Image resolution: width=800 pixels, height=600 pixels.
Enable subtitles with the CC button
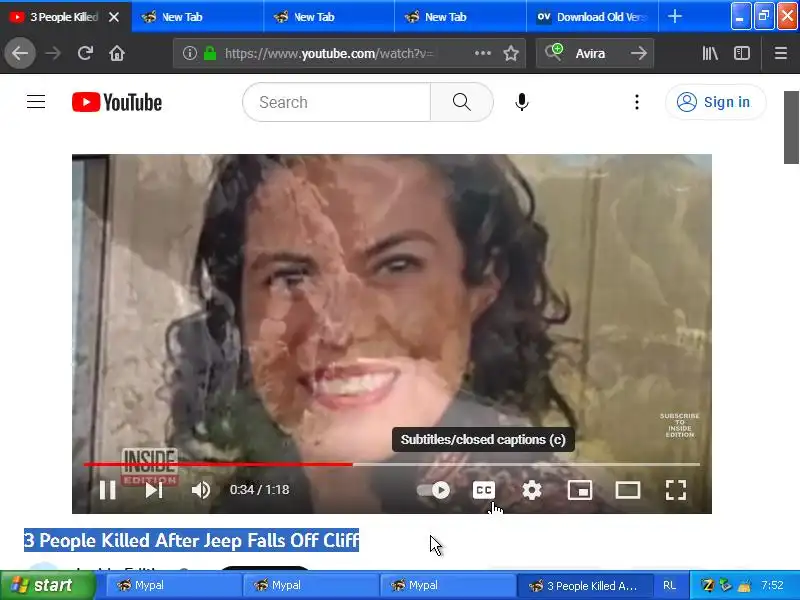click(484, 490)
